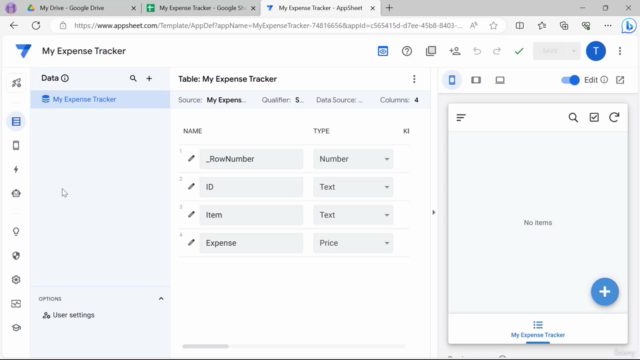The height and width of the screenshot is (360, 640).
Task: Click the blue add plus button in preview
Action: click(x=604, y=291)
